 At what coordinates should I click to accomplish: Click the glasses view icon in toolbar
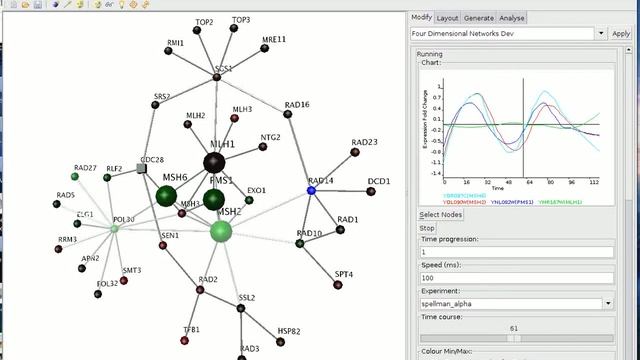click(x=109, y=4)
